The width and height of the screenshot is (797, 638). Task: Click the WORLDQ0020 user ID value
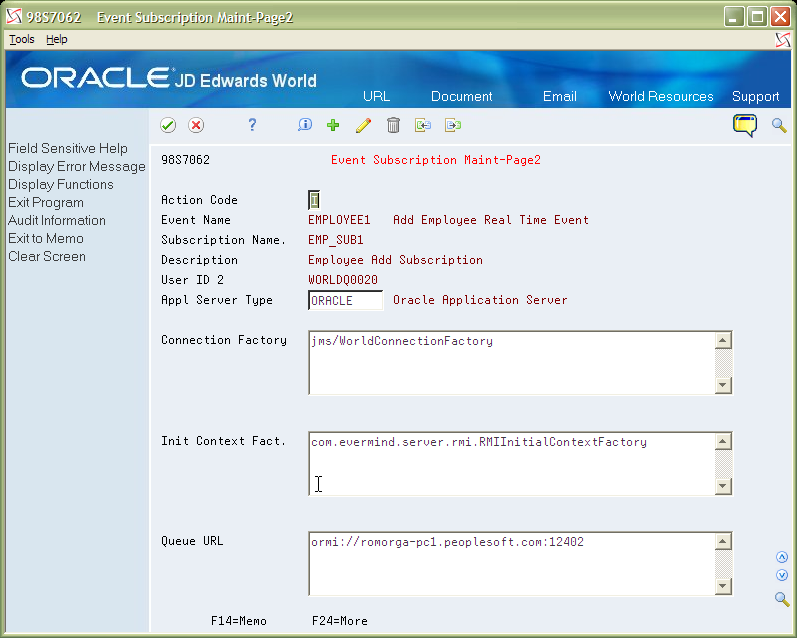pos(343,280)
